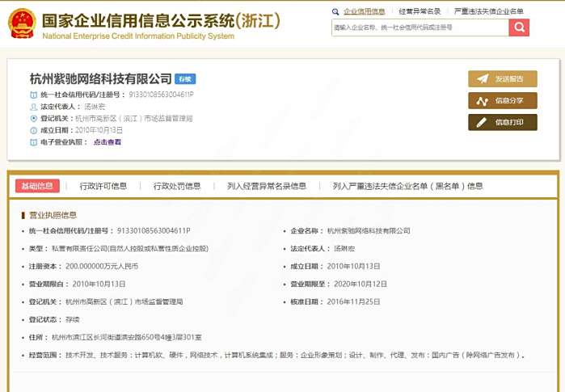
Task: Click the 营业执照信息 section heading
Action: point(53,215)
